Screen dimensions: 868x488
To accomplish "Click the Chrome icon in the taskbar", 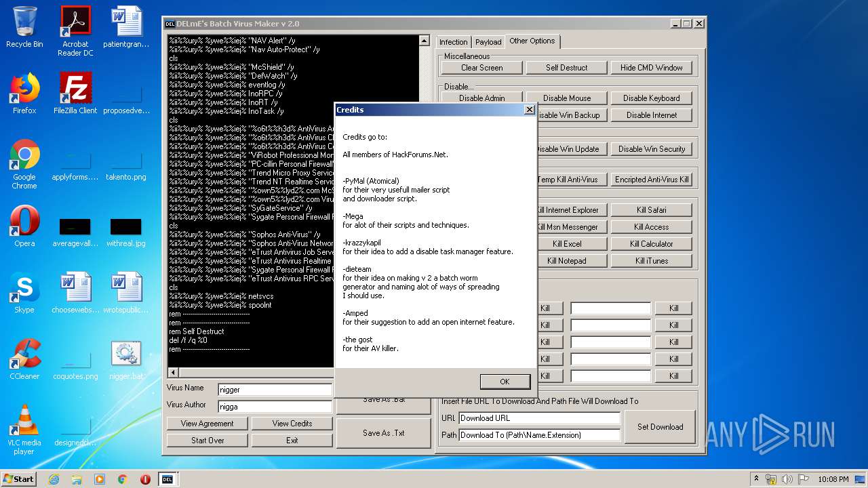I will tap(123, 479).
